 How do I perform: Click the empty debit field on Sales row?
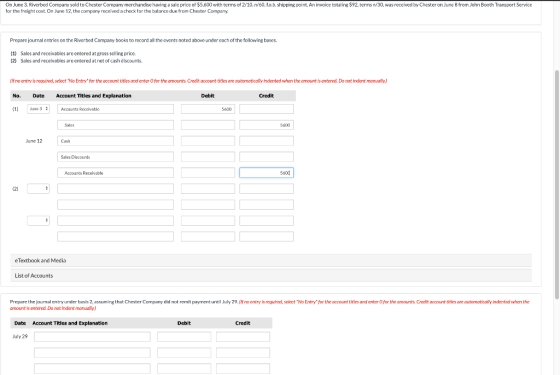208,125
